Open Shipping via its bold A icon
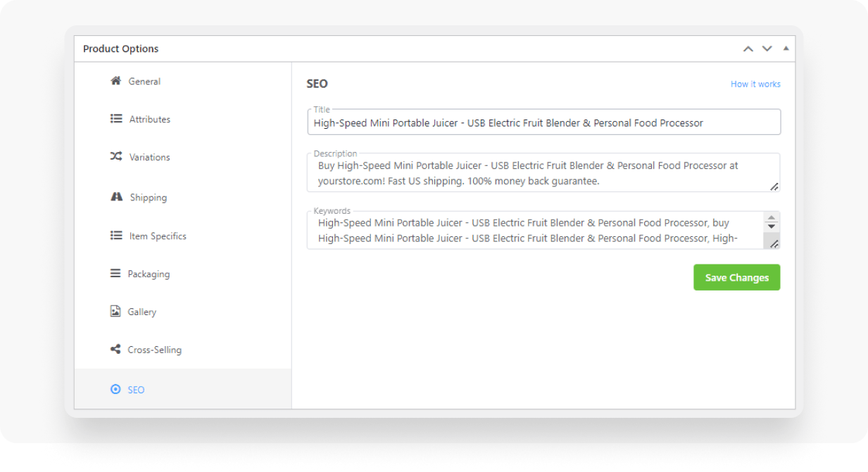The height and width of the screenshot is (472, 868). point(115,197)
